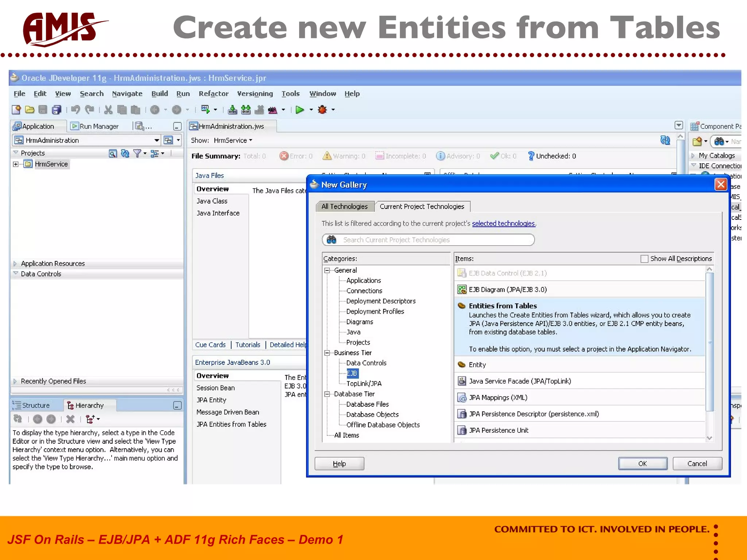Click the green Run arrow icon

click(300, 109)
